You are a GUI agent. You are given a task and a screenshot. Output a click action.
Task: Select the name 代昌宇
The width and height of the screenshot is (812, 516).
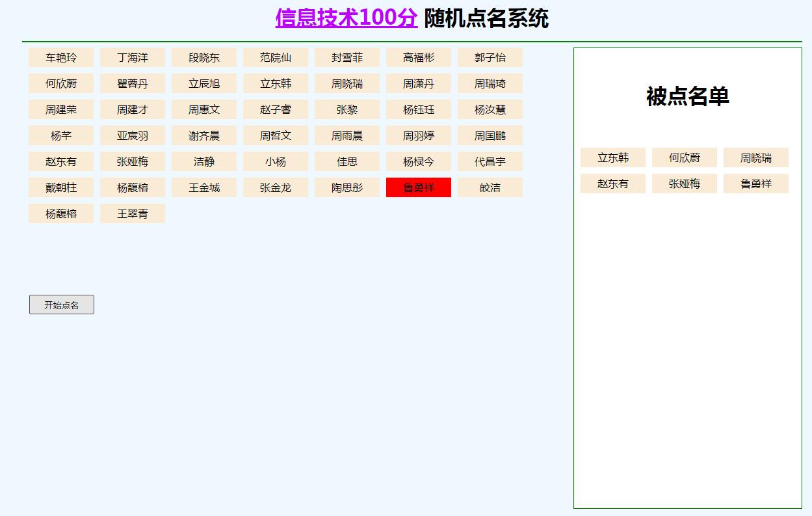point(490,161)
